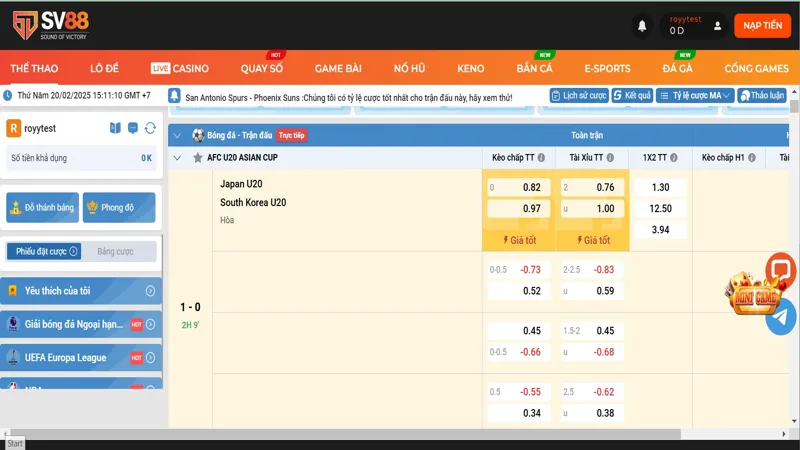800x450 pixels.
Task: Open Phong độ button
Action: pyautogui.click(x=119, y=207)
